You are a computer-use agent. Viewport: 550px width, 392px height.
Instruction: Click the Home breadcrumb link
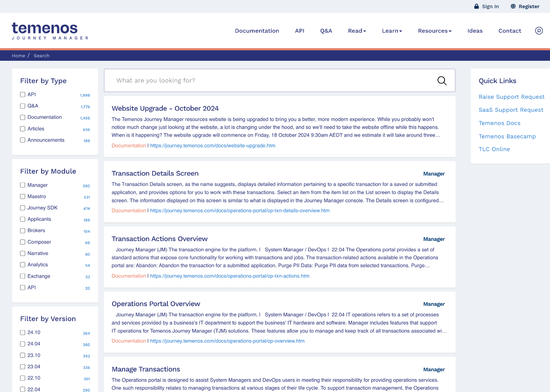coord(18,56)
